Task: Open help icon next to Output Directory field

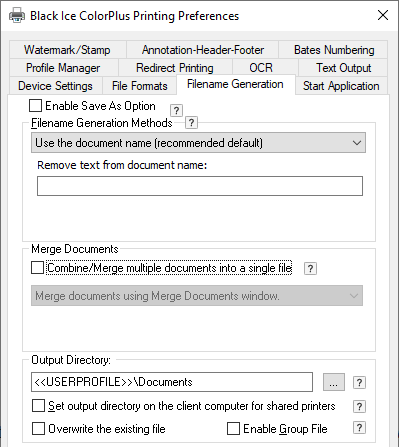Action: pyautogui.click(x=359, y=382)
